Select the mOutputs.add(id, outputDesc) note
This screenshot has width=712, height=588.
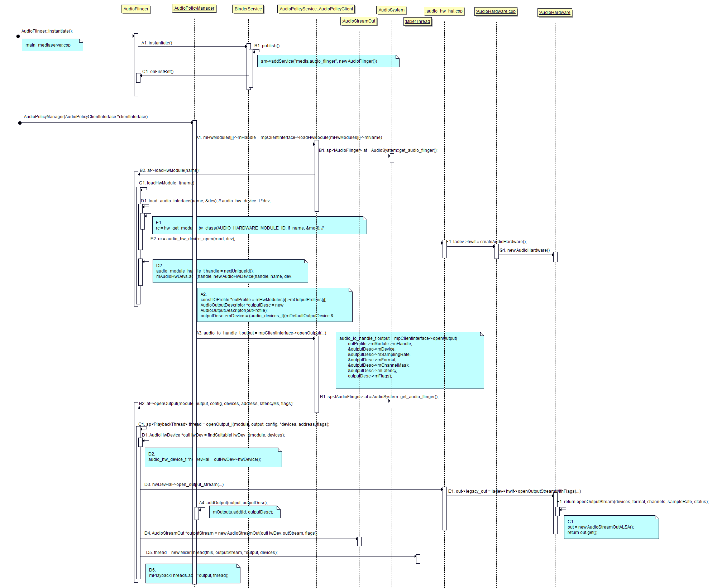(x=244, y=512)
